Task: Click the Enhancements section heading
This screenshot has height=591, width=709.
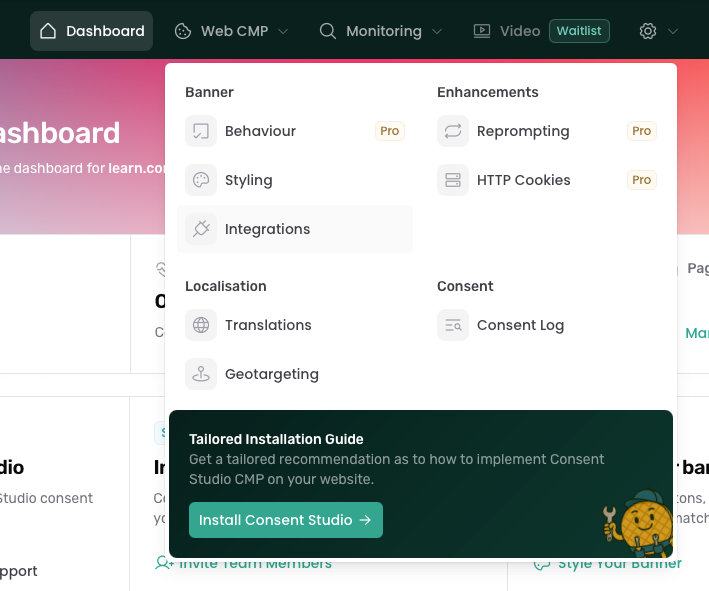Action: point(488,92)
